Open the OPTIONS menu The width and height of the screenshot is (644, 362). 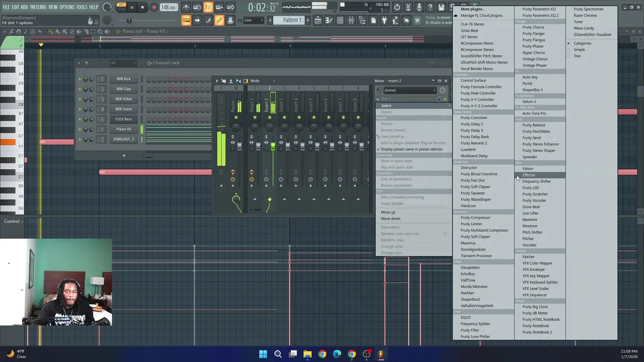[66, 7]
